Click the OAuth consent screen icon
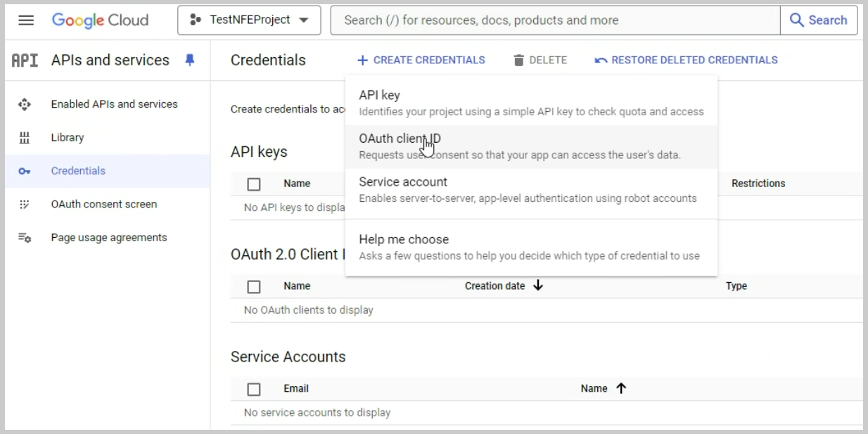The width and height of the screenshot is (868, 434). pyautogui.click(x=25, y=205)
